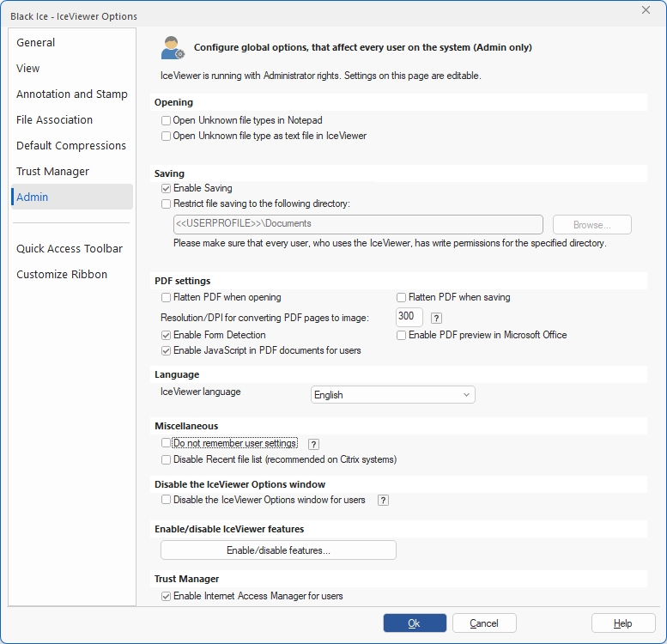Switch to the General tab
Screen dimensions: 667x644
coord(36,42)
